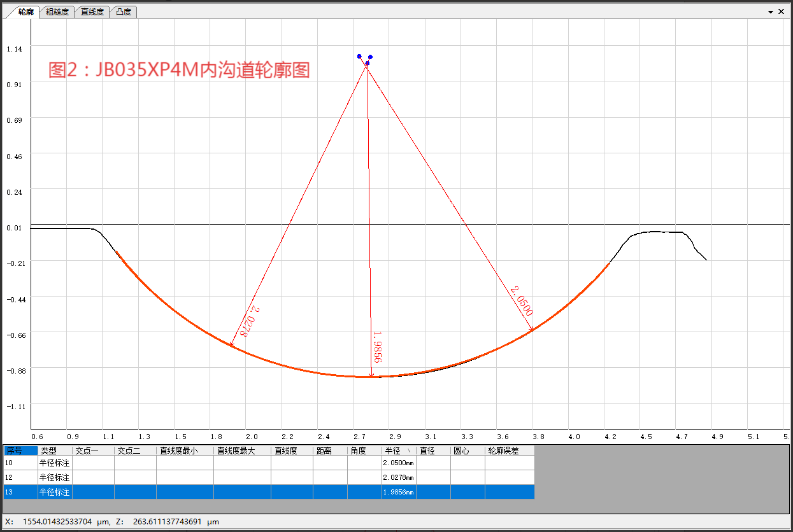Screen dimensions: 793x532
Task: Click the 2.0278mm radius cell
Action: pyautogui.click(x=399, y=477)
